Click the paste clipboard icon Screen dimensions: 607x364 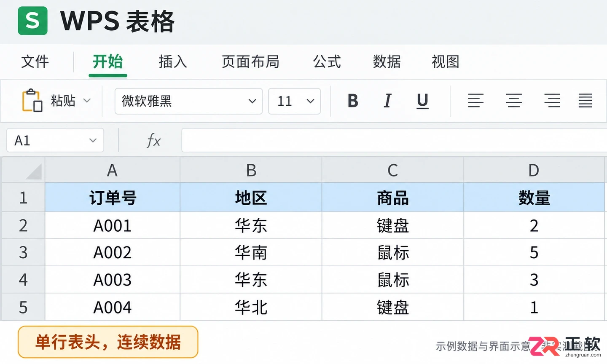(x=32, y=100)
